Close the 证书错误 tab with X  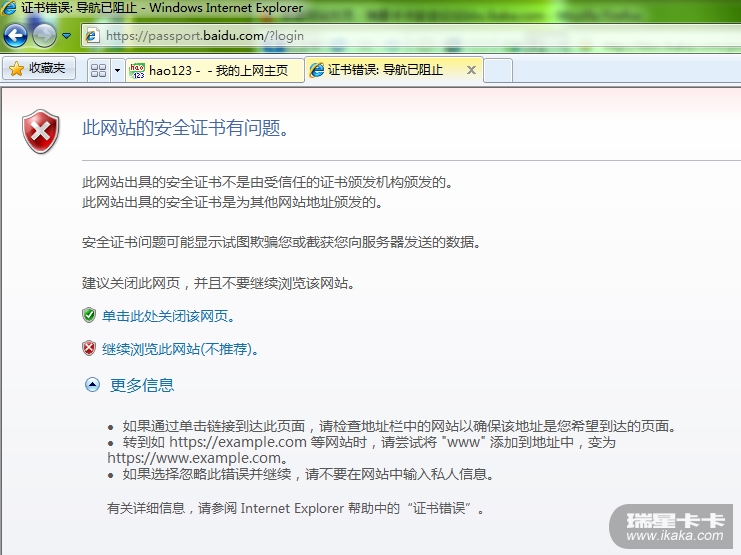[x=471, y=70]
